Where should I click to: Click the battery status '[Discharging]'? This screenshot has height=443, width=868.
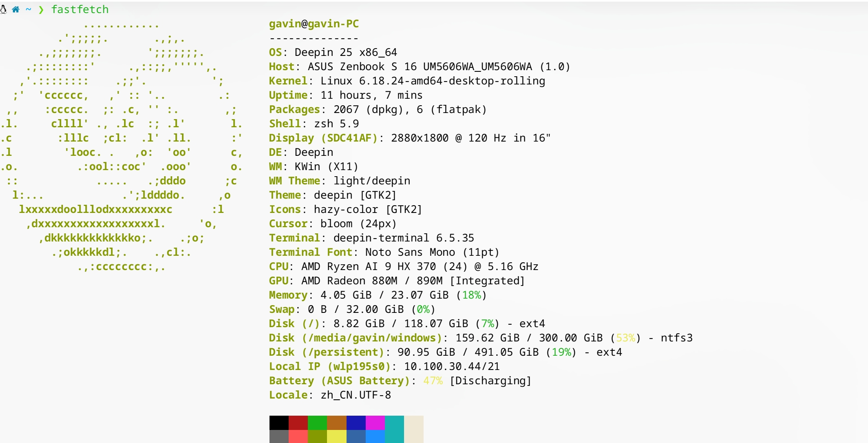[490, 381]
